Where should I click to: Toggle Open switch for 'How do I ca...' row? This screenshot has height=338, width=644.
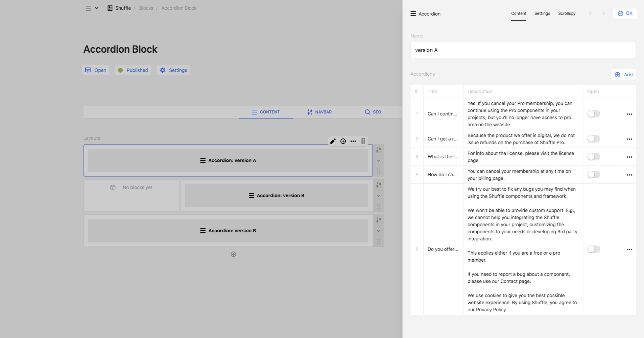pyautogui.click(x=593, y=175)
